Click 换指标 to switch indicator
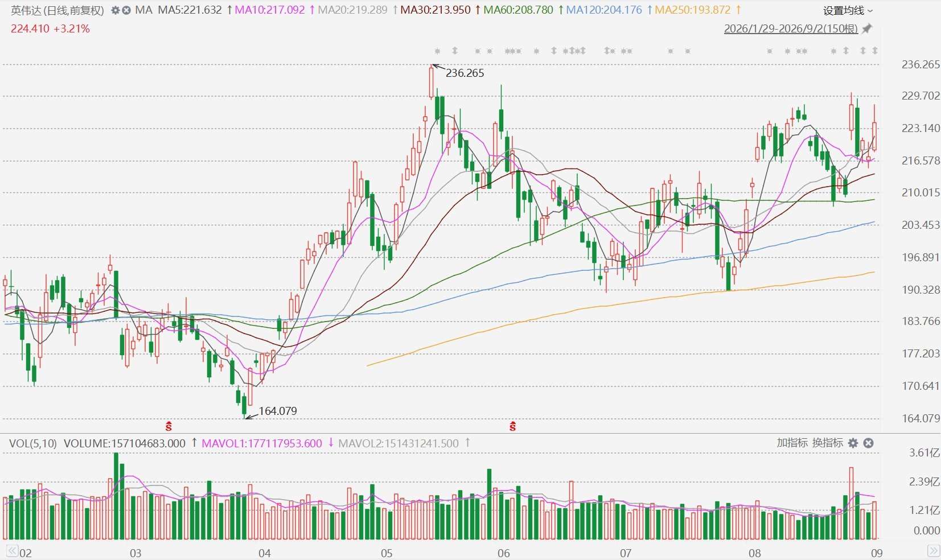This screenshot has width=941, height=560. [827, 443]
